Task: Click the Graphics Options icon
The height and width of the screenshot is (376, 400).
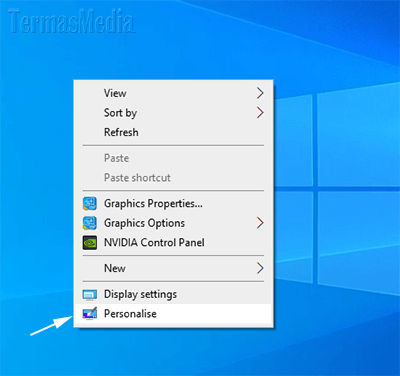Action: pyautogui.click(x=90, y=223)
